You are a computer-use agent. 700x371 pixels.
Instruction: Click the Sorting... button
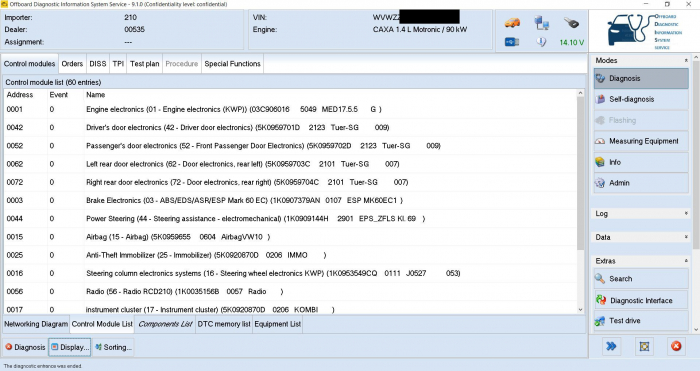113,347
